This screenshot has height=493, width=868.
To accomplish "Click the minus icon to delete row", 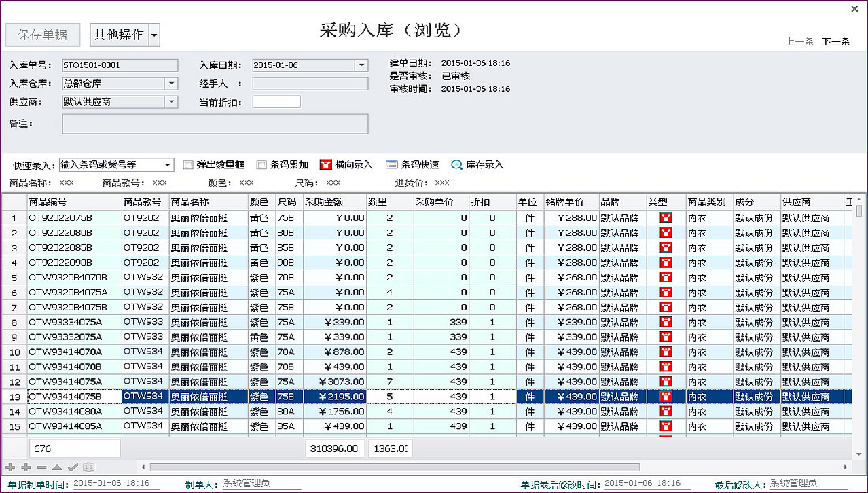I will (x=42, y=467).
